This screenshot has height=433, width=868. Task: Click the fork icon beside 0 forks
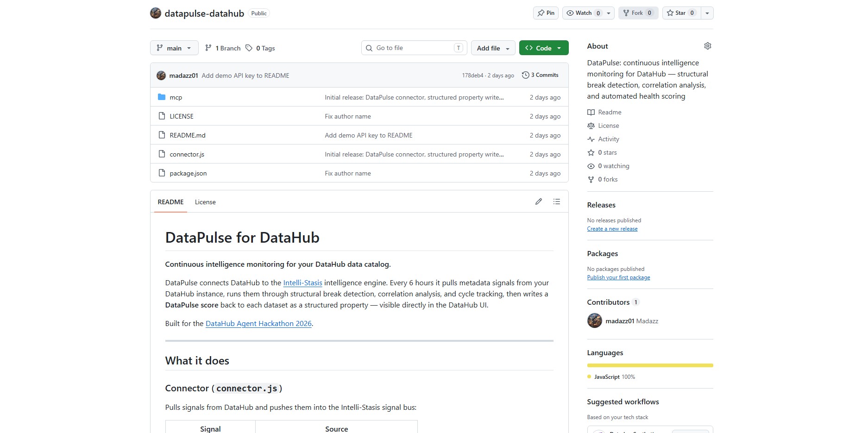click(x=591, y=179)
